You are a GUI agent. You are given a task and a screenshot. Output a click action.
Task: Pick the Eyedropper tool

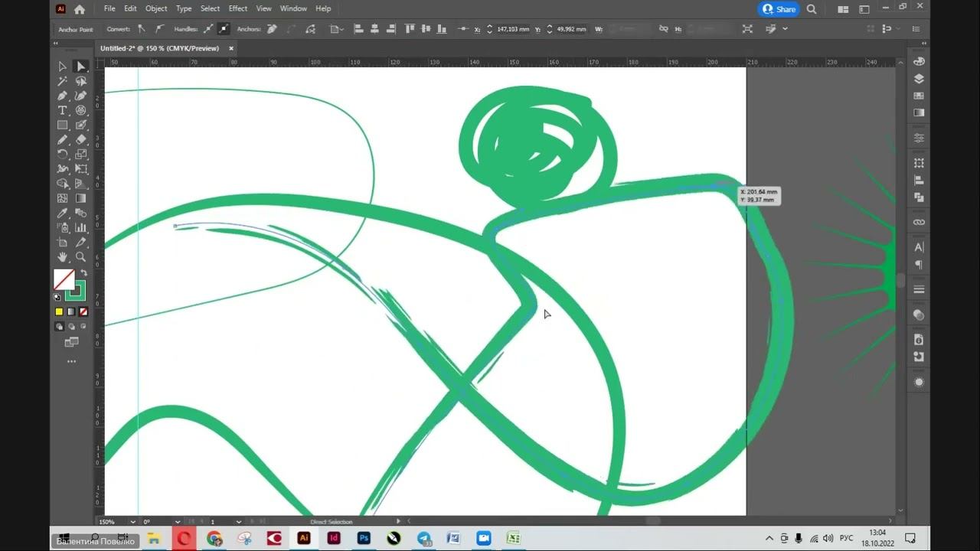62,214
